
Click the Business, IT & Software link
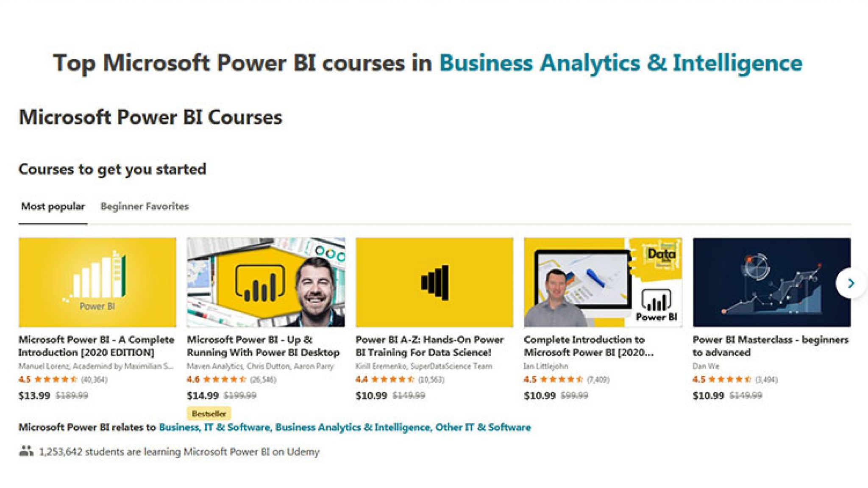[211, 427]
